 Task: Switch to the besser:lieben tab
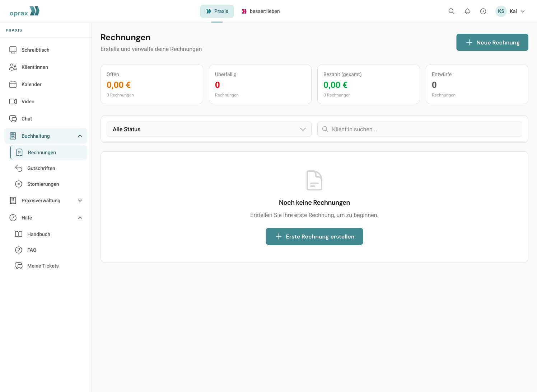pyautogui.click(x=261, y=11)
